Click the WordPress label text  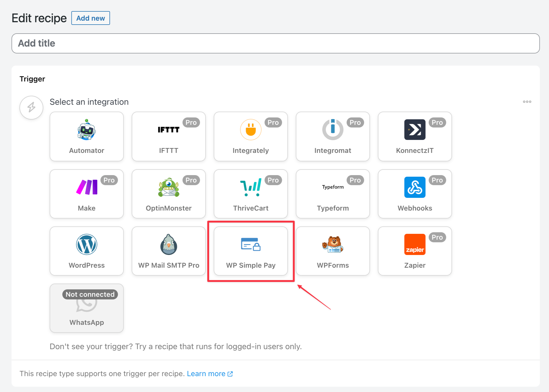click(x=87, y=265)
